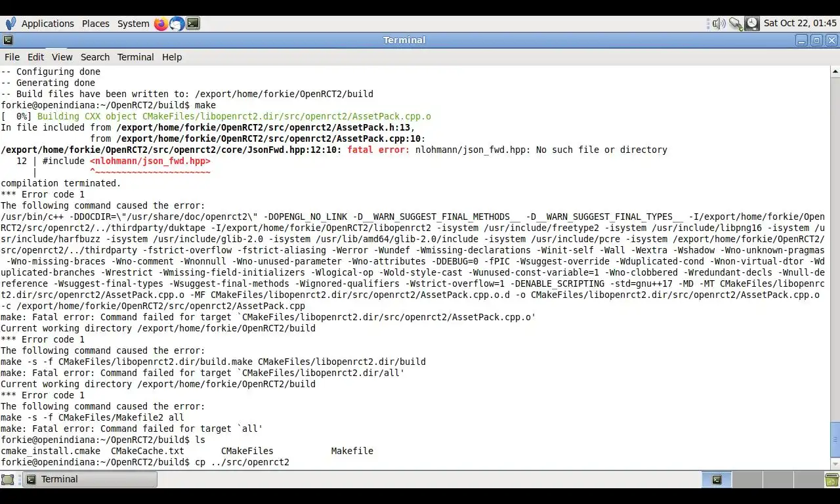The image size is (840, 504).
Task: Open the volume control applet
Action: click(x=719, y=24)
